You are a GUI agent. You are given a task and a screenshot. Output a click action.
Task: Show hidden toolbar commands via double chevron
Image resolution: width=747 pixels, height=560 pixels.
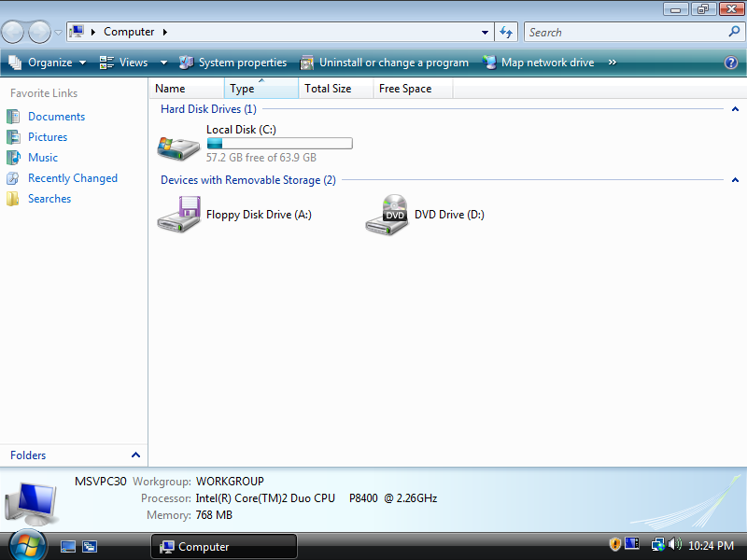(x=613, y=63)
